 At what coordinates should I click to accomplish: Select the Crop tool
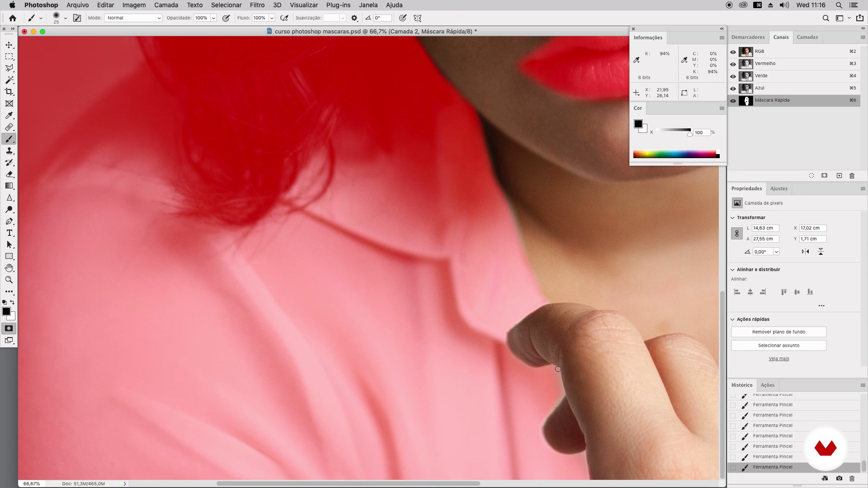(9, 92)
